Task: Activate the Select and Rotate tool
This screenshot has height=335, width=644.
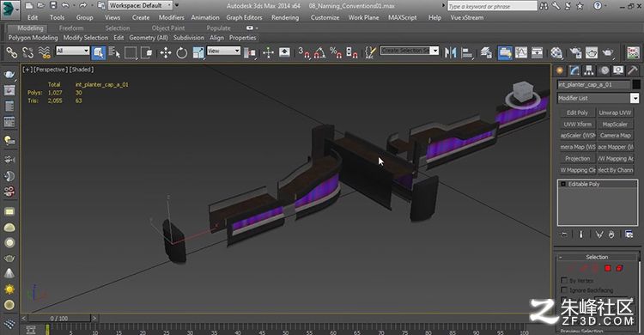Action: [181, 52]
